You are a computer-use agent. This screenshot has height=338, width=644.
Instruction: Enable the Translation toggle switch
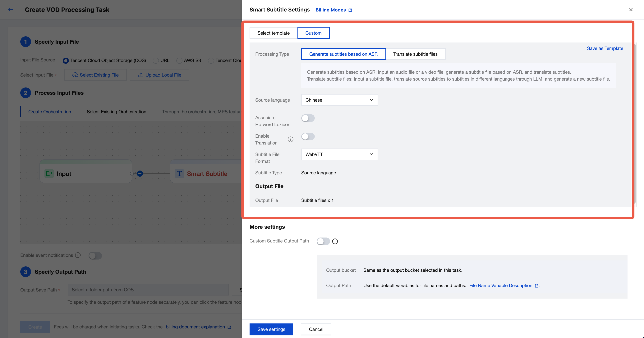point(308,136)
